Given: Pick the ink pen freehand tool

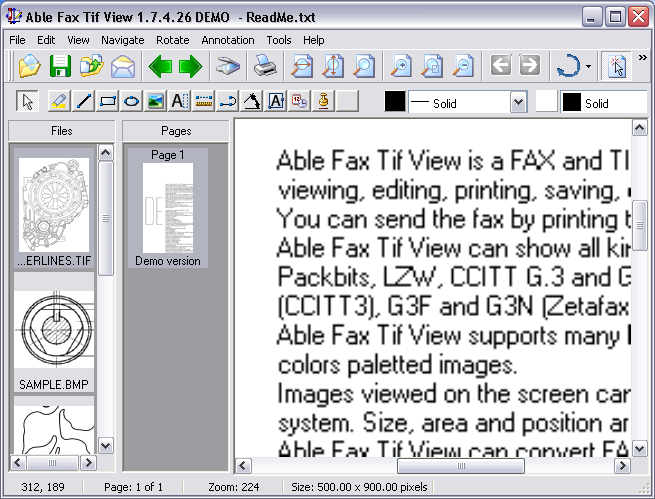Looking at the screenshot, I should (252, 101).
